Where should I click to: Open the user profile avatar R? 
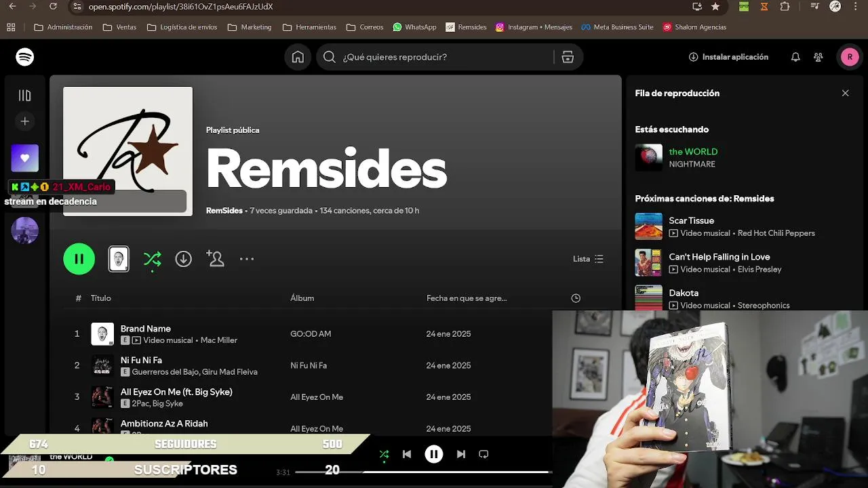coord(850,57)
